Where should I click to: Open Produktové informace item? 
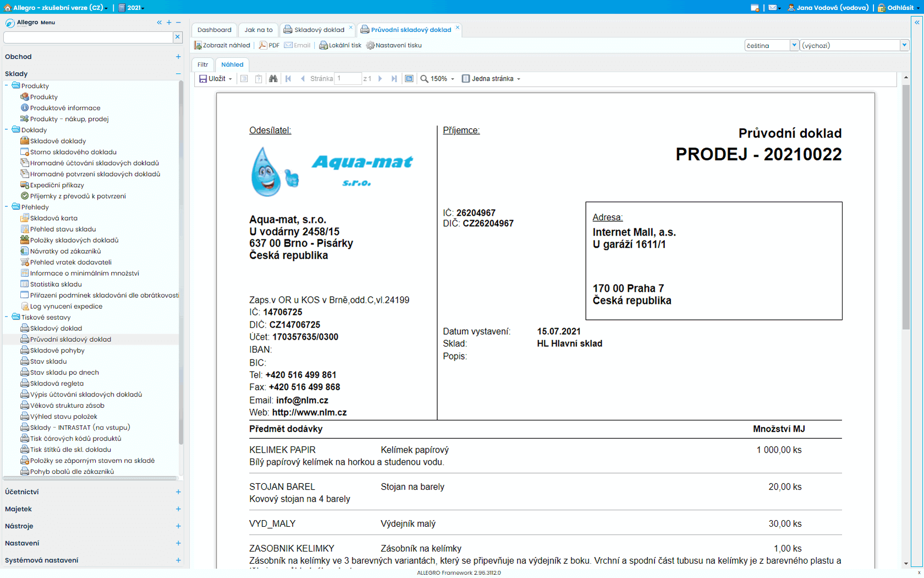pyautogui.click(x=65, y=108)
